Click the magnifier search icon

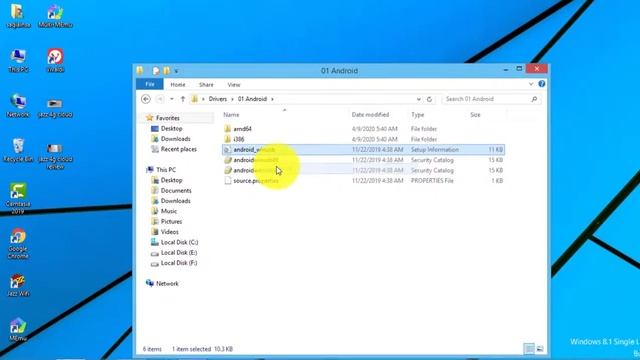[x=534, y=99]
